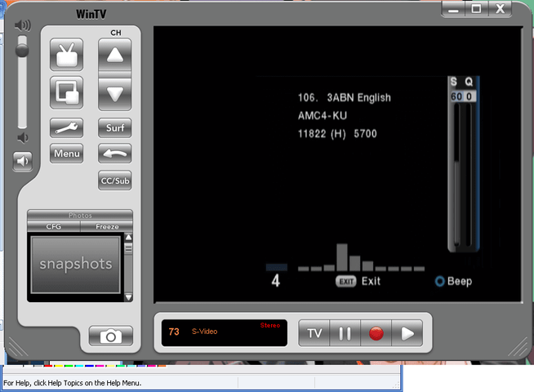This screenshot has height=392, width=534.
Task: Click the WinTV title text
Action: (91, 15)
